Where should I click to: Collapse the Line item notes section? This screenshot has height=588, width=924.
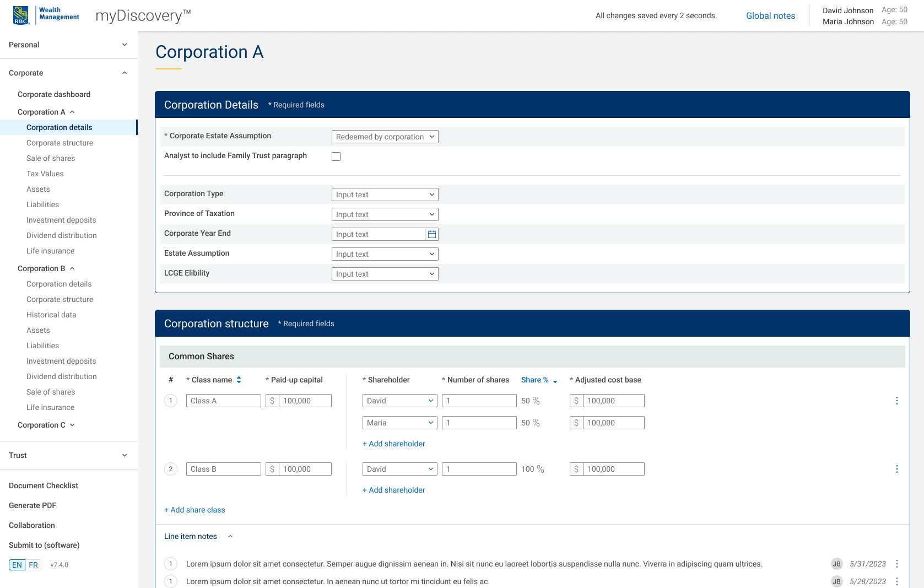[230, 536]
